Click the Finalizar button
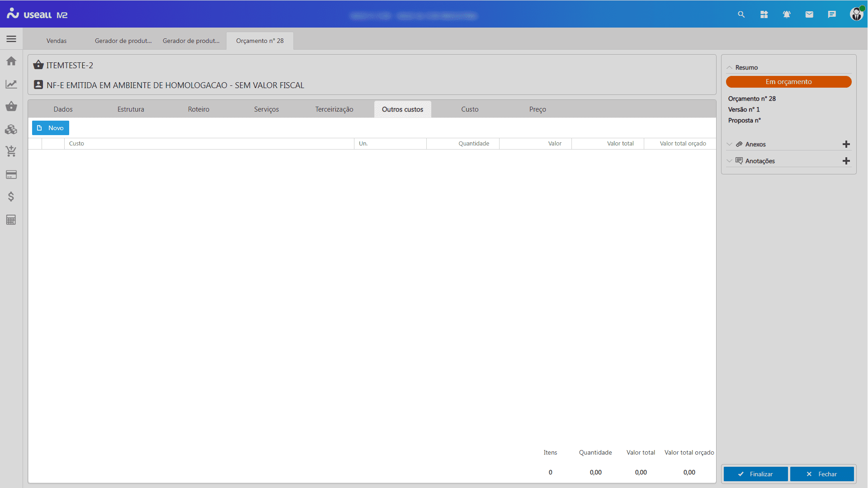 tap(755, 474)
